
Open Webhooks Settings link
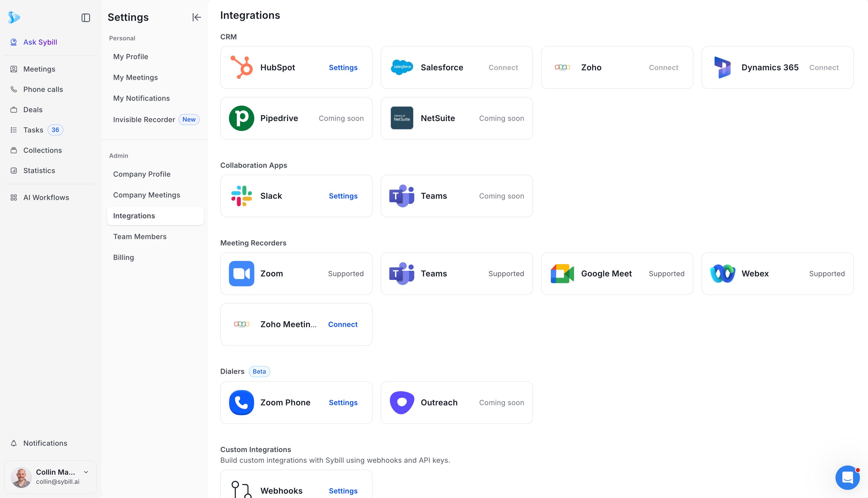pyautogui.click(x=343, y=491)
